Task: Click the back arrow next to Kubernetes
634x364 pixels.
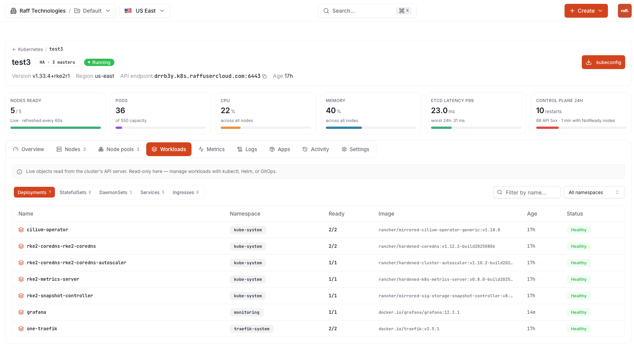Action: (x=14, y=49)
